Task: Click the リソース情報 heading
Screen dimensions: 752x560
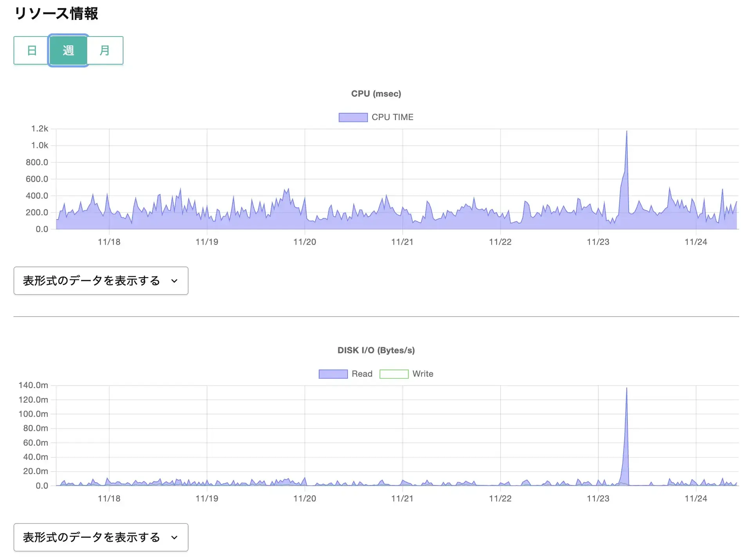Action: (56, 14)
